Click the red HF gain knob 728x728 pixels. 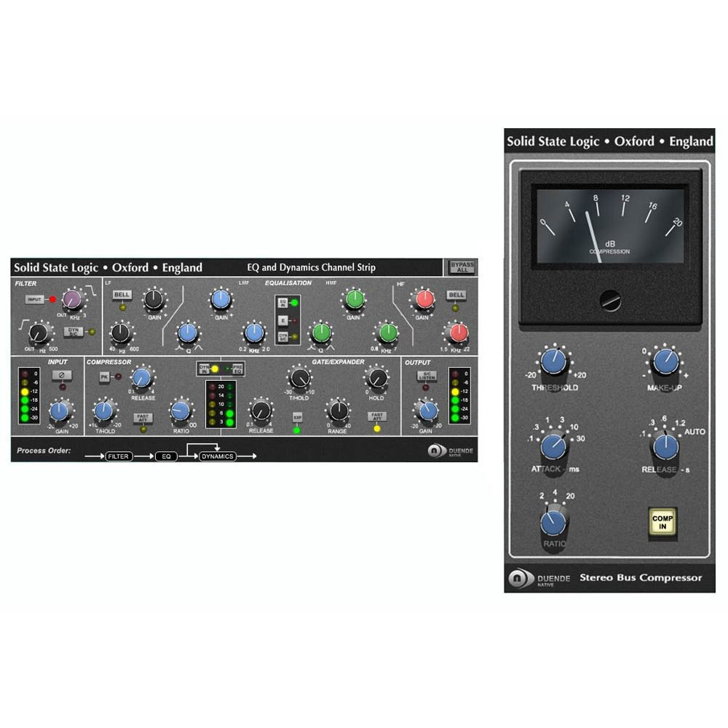[424, 300]
